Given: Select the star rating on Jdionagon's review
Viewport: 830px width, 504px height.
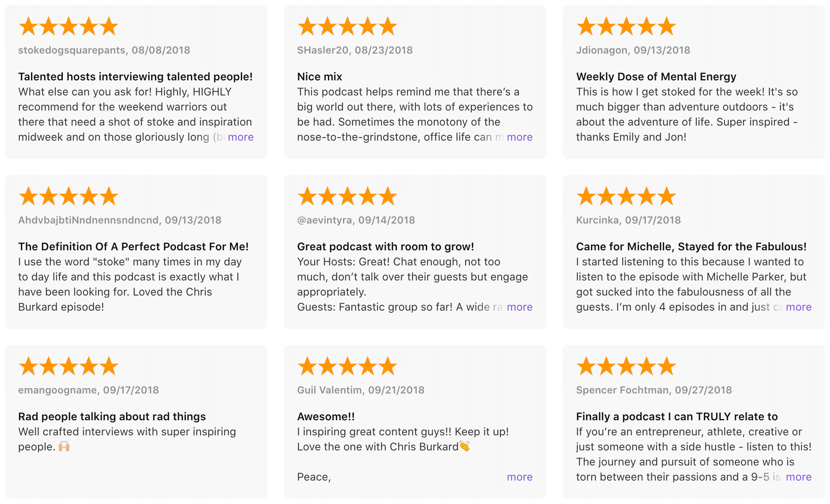Looking at the screenshot, I should [626, 26].
